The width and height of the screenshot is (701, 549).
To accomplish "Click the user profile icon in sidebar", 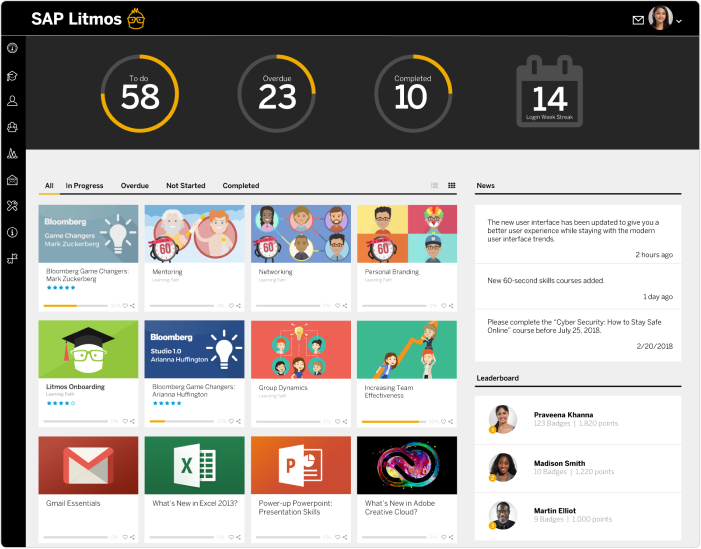I will tap(13, 101).
